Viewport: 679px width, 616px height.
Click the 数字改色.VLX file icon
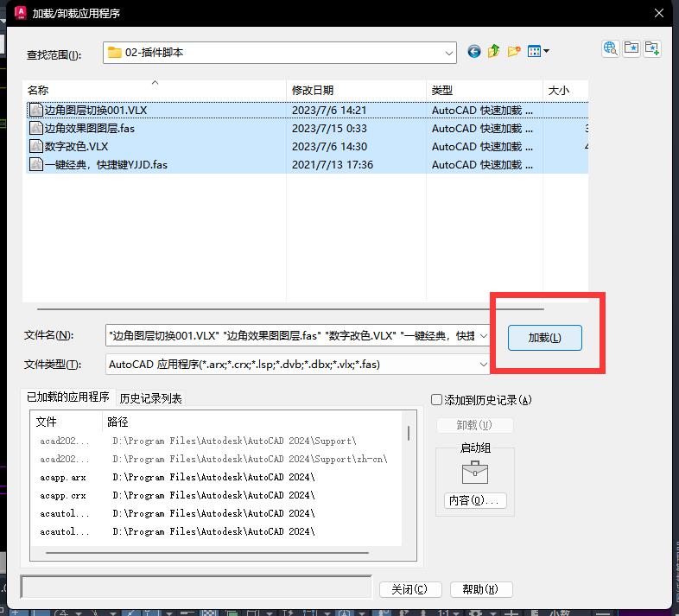(x=36, y=146)
